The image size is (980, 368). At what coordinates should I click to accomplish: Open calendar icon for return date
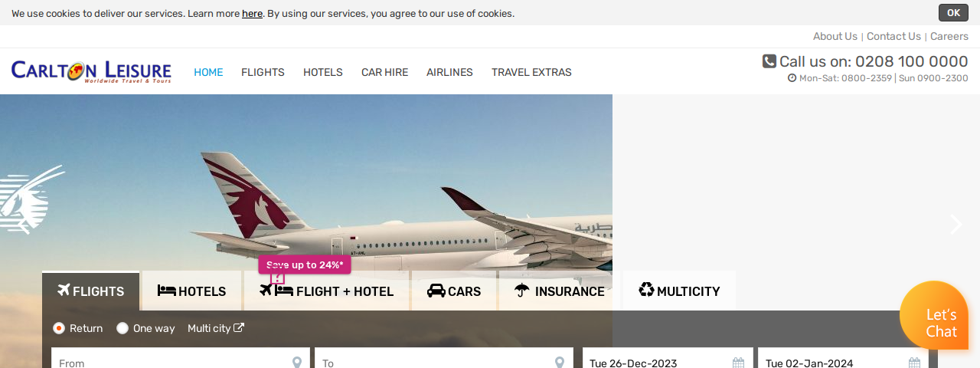click(914, 363)
